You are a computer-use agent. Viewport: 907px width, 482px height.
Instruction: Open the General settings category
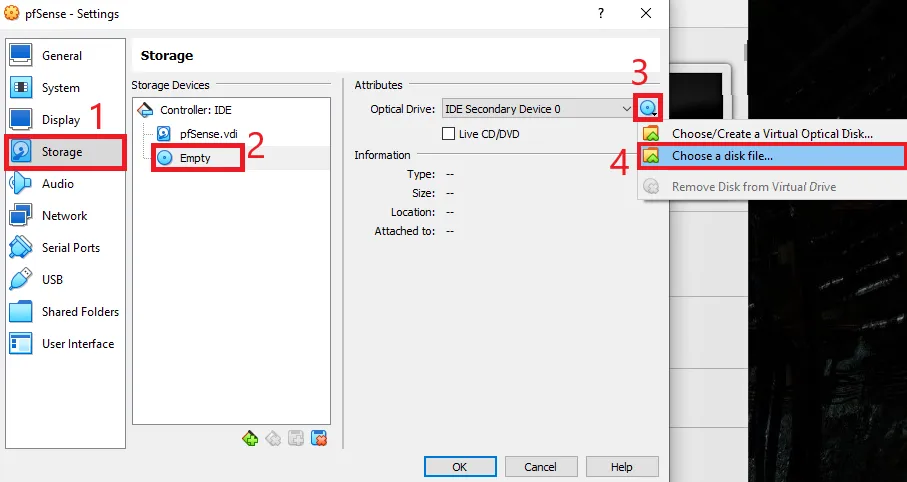pos(65,56)
